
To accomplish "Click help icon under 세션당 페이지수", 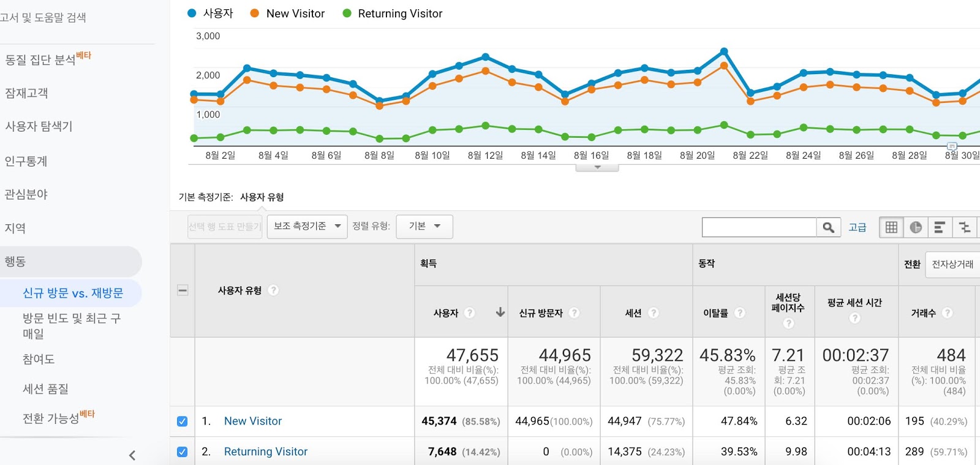I will tap(788, 323).
